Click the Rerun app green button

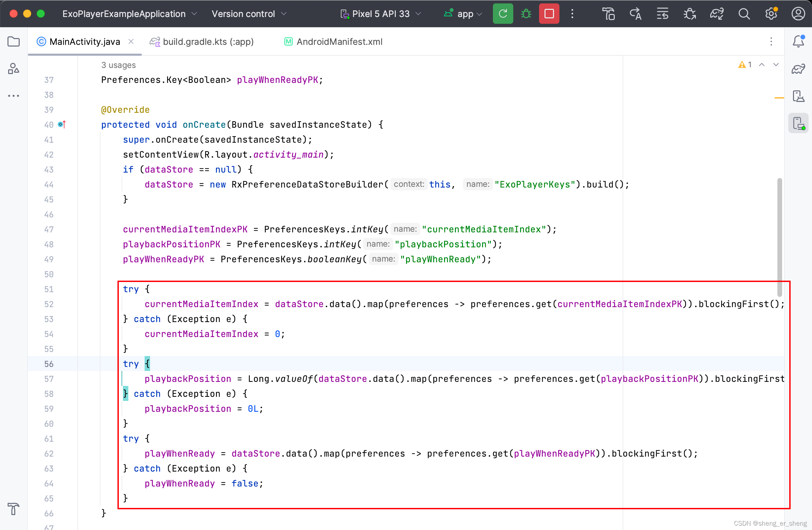[502, 14]
